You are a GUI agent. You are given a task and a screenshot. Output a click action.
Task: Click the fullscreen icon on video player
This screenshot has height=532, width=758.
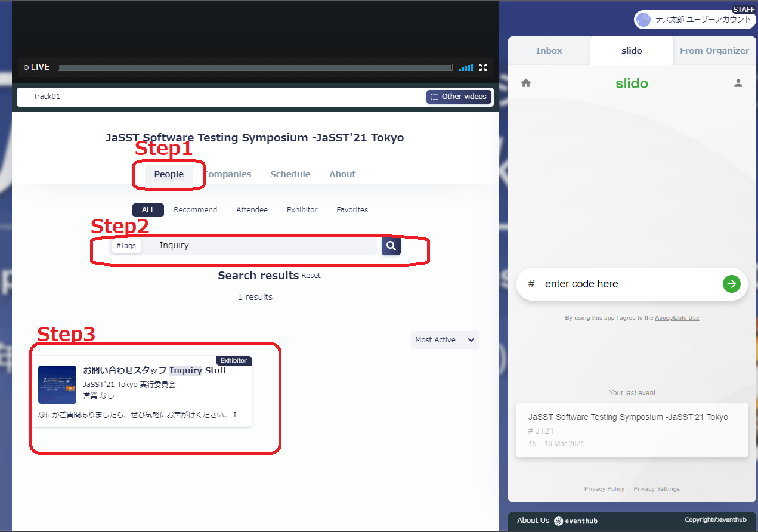[484, 67]
